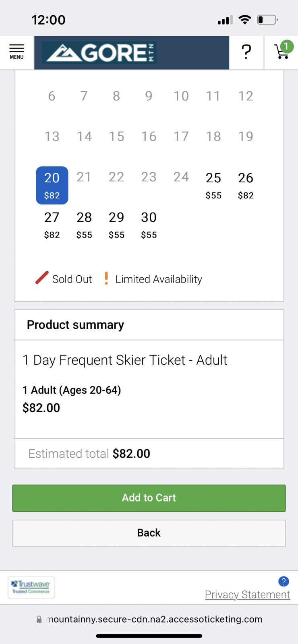Choose the 27th priced $82
This screenshot has height=644, width=298.
point(52,225)
